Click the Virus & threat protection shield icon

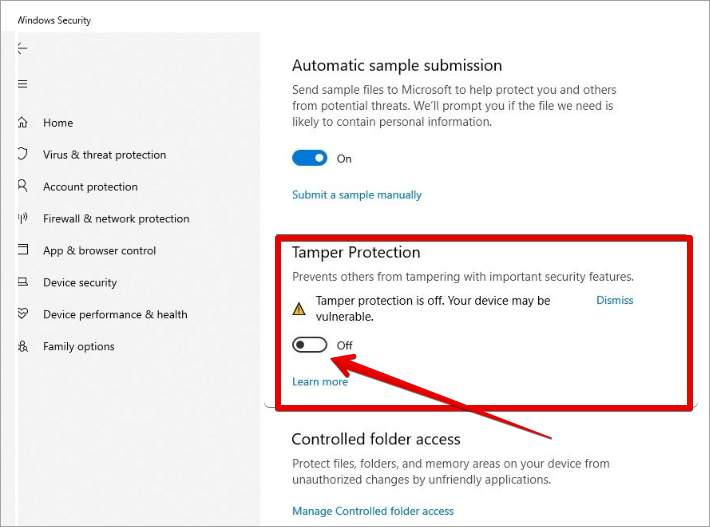[22, 155]
